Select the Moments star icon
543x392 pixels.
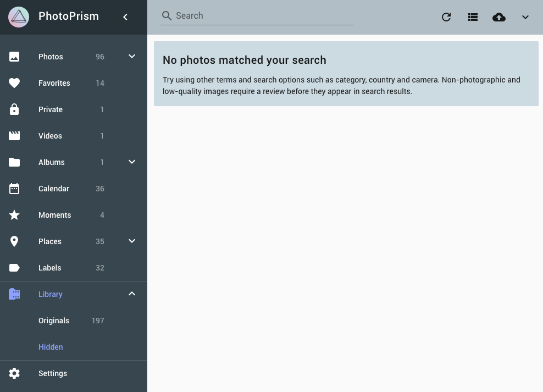point(14,215)
